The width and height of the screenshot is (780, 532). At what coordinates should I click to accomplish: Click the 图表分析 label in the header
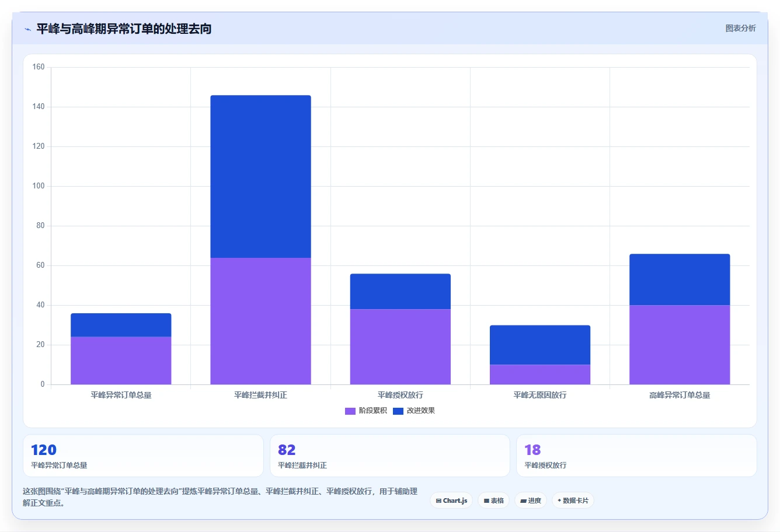point(740,28)
